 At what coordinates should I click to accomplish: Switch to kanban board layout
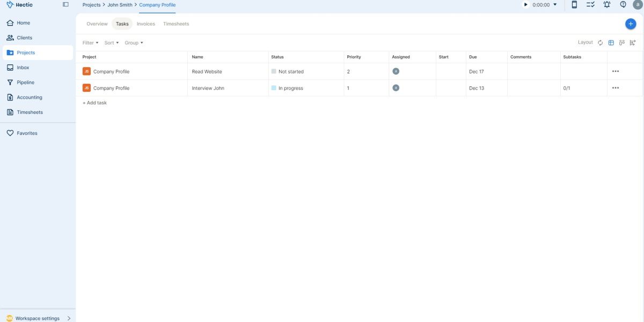(622, 43)
